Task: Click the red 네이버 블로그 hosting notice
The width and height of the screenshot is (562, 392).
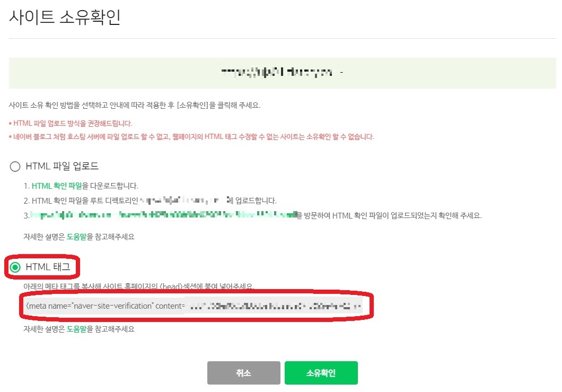Action: click(191, 137)
